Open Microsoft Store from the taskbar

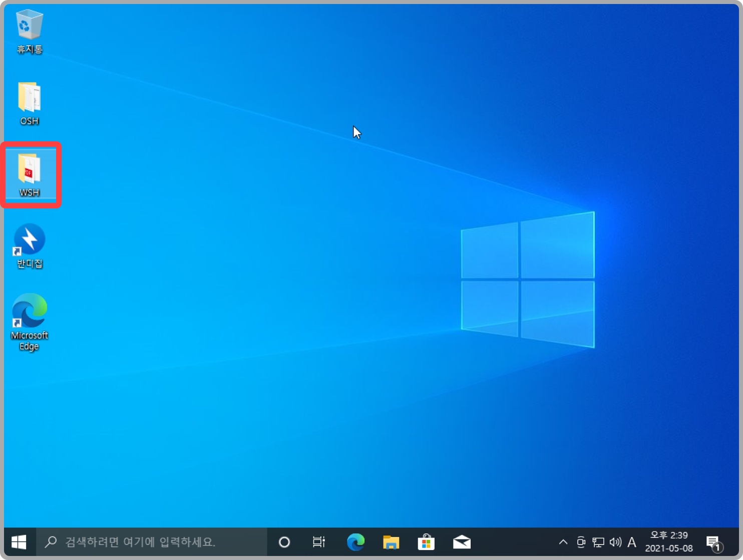tap(426, 542)
